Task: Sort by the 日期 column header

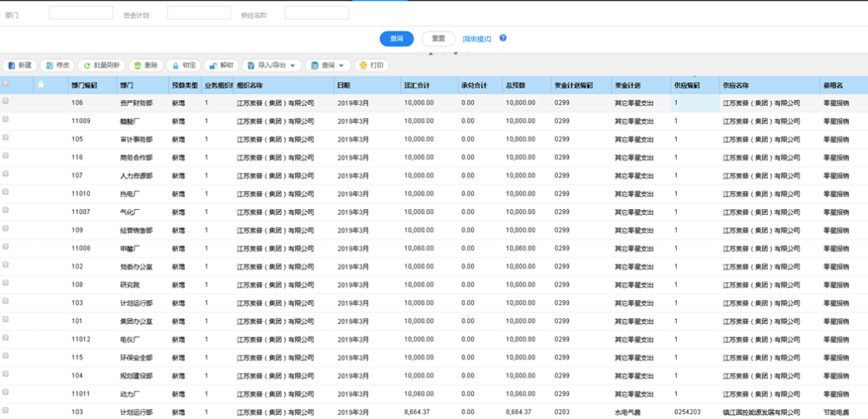Action: click(x=344, y=84)
